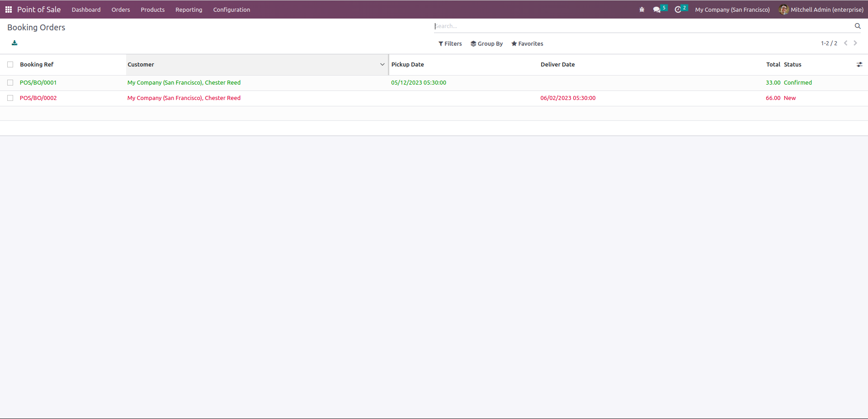Sort by Pickup Date column header

[407, 65]
